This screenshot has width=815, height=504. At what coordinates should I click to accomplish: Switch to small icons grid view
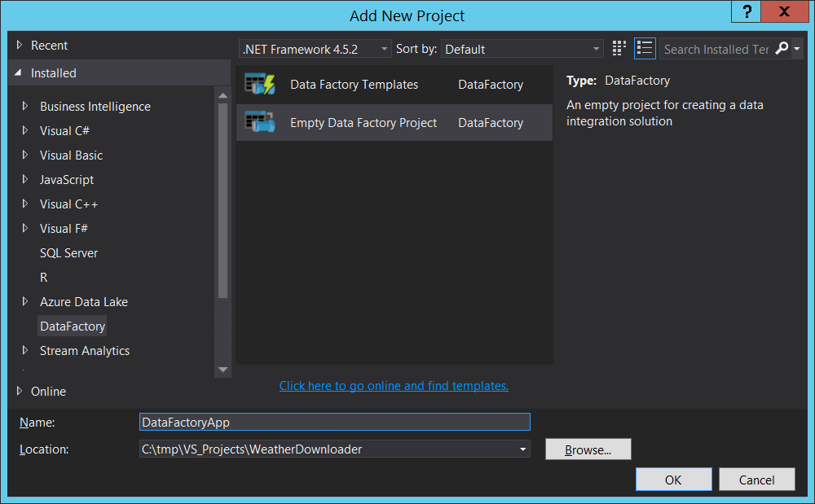[x=619, y=49]
